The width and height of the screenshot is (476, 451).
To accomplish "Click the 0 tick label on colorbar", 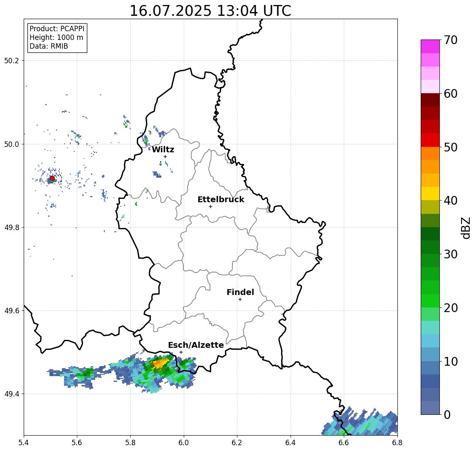I will [x=447, y=414].
